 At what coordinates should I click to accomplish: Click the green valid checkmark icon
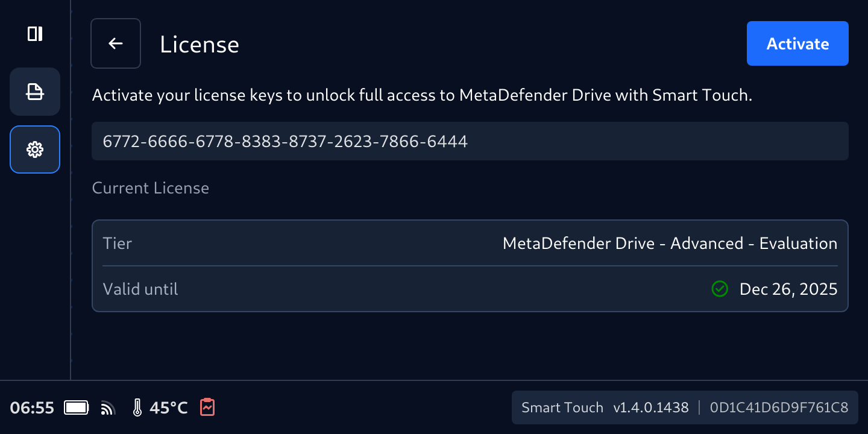click(720, 289)
